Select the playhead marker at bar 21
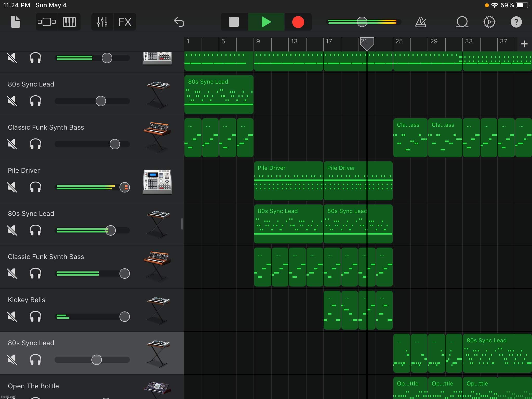Screen dimensions: 532x399 tap(367, 44)
